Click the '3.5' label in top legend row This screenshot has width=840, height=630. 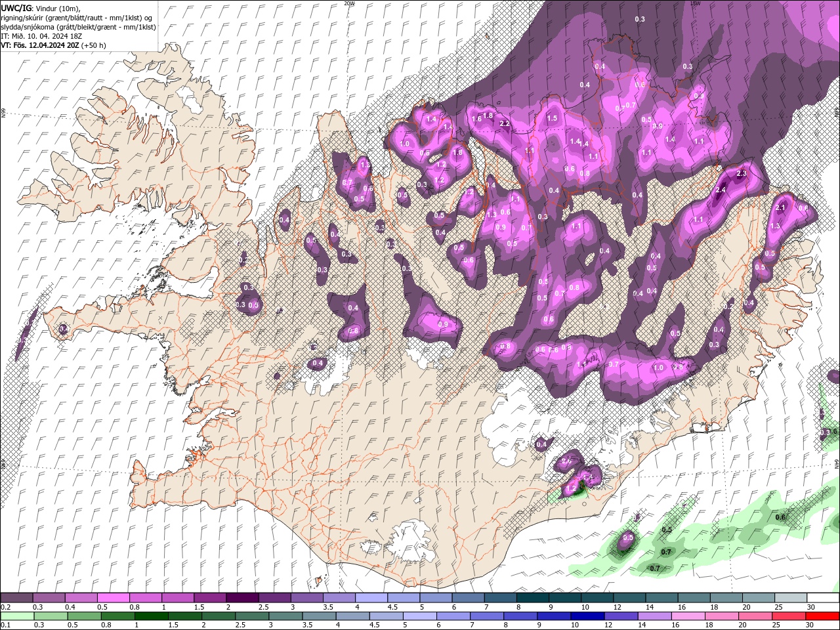pyautogui.click(x=327, y=607)
